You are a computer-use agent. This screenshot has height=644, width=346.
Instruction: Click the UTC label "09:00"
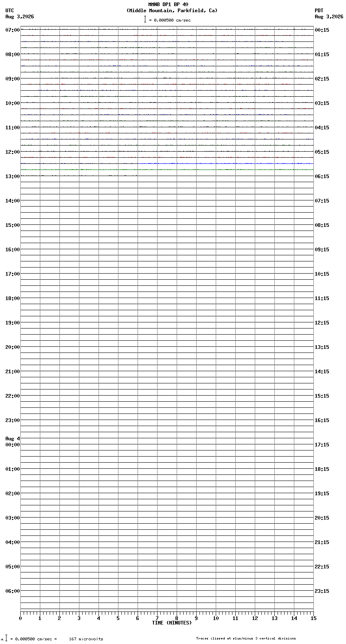(x=13, y=79)
